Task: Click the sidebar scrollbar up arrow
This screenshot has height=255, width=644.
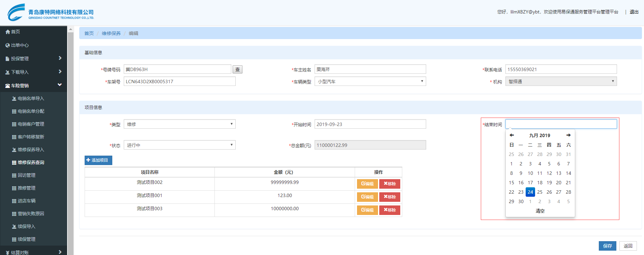Action: point(70,29)
